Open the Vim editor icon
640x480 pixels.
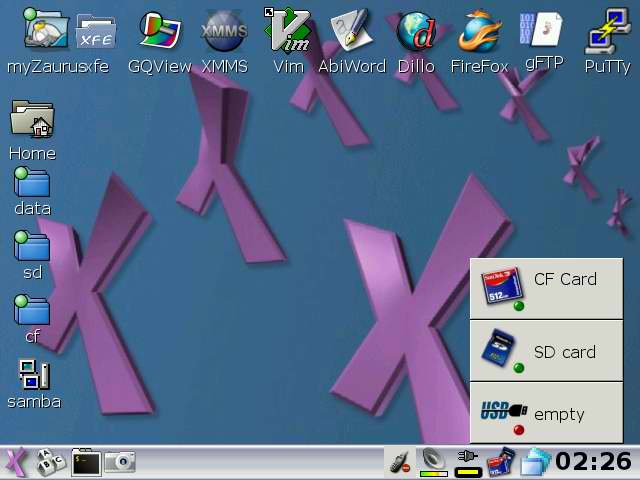288,33
